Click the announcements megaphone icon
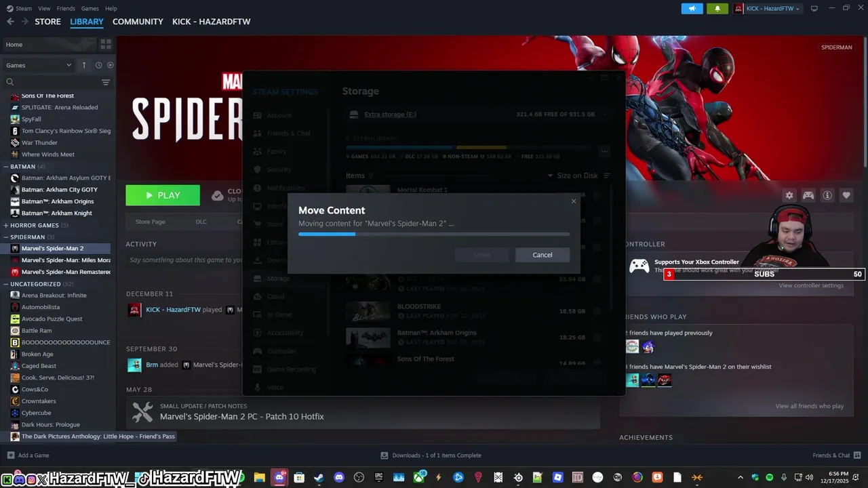868x488 pixels. [x=692, y=8]
